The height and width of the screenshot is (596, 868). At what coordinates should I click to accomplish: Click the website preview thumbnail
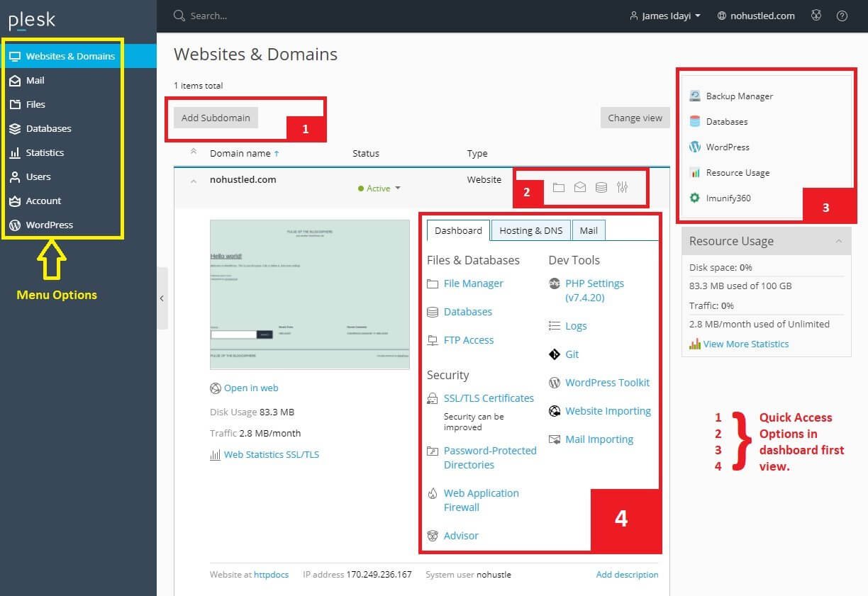pyautogui.click(x=310, y=294)
